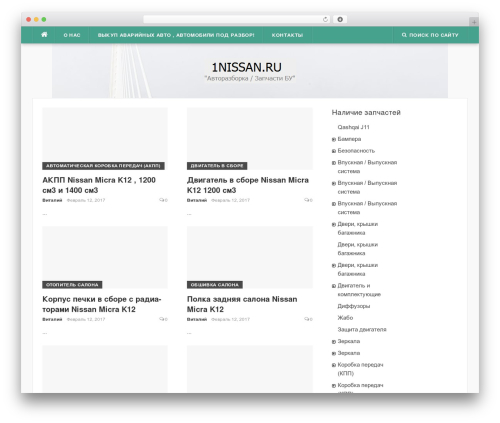Open 'Выкуп аварийных авто' menu item
Viewport: 500px width, 423px height.
coord(176,35)
